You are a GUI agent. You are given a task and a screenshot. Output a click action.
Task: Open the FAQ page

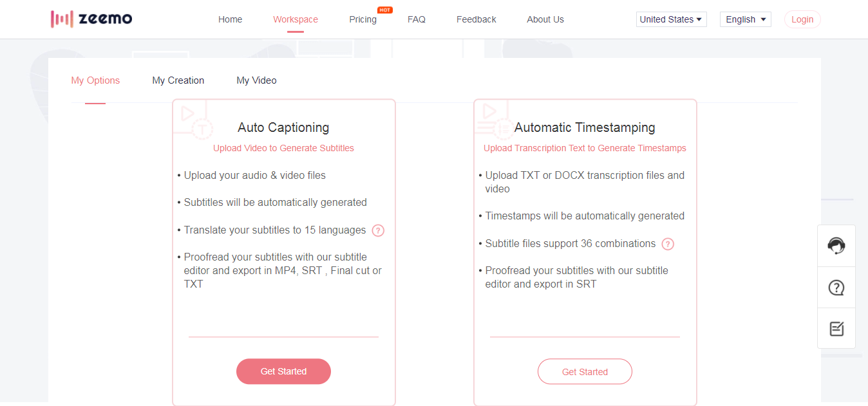pos(416,19)
